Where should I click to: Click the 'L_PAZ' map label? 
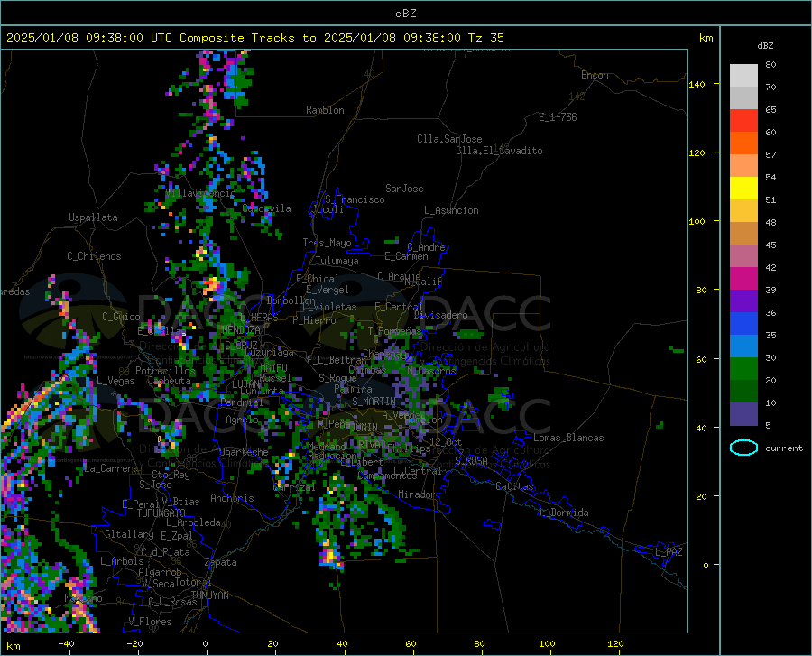(669, 552)
